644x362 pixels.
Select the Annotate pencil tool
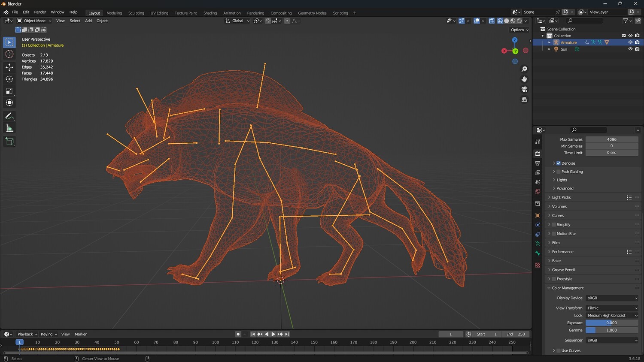tap(9, 116)
